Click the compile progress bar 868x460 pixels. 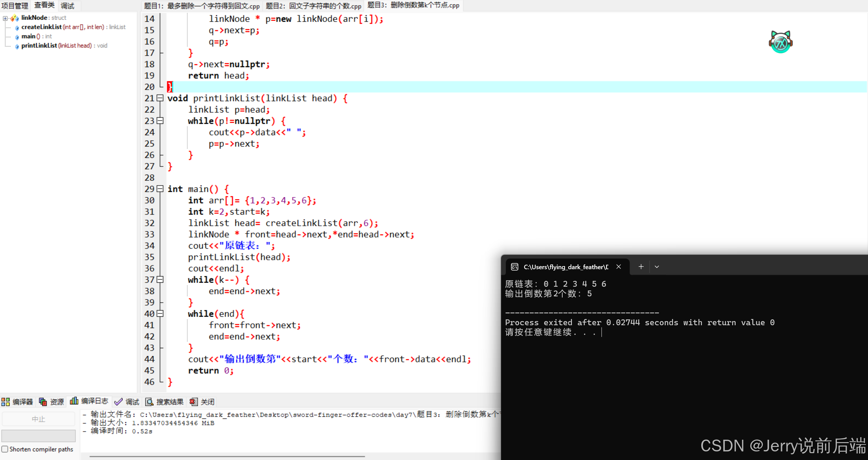[39, 436]
